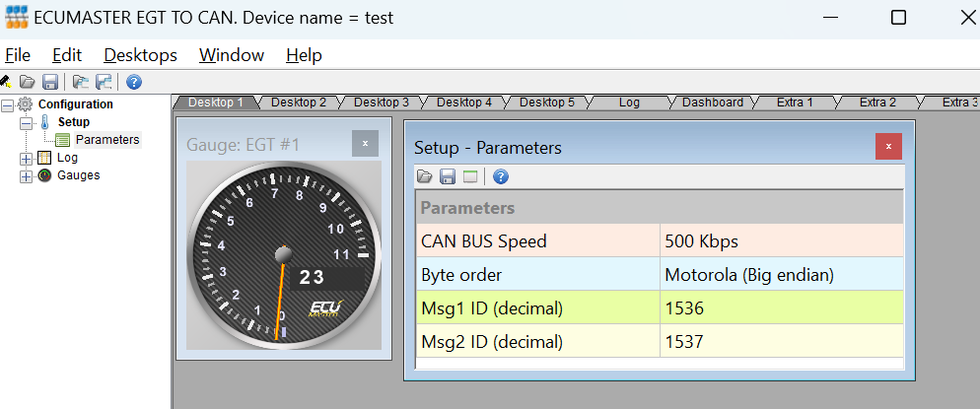This screenshot has width=980, height=409.
Task: Open project via main toolbar folder icon
Action: point(27,82)
